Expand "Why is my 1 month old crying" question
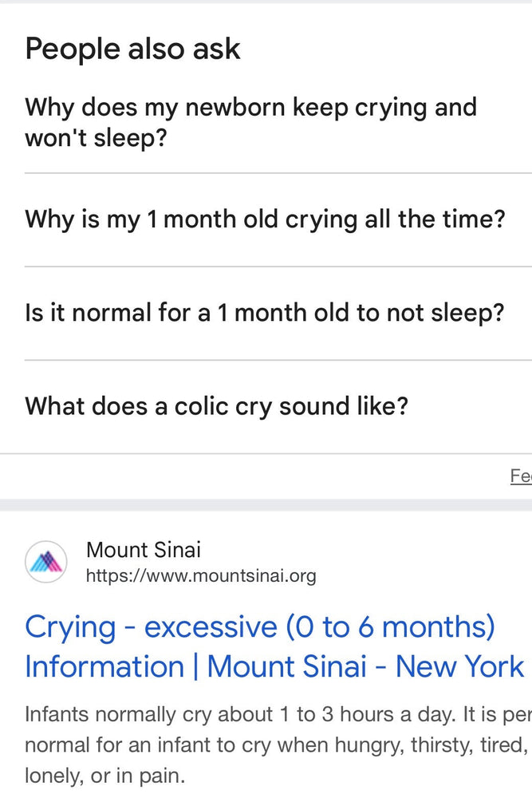Viewport: 532px width, 798px height. click(265, 219)
